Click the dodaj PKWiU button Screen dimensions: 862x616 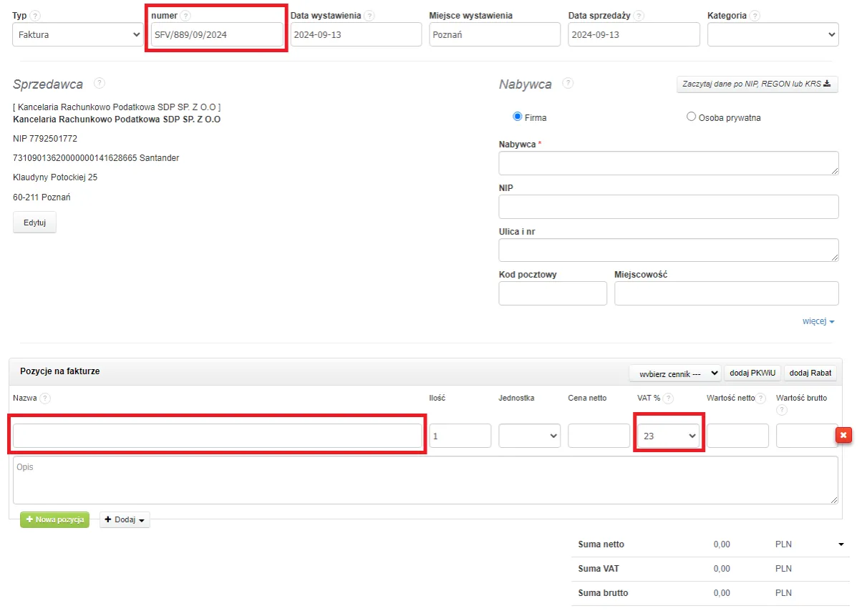click(x=752, y=373)
